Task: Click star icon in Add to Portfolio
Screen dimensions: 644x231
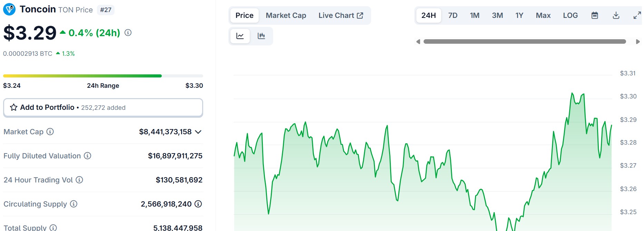Action: pyautogui.click(x=13, y=107)
